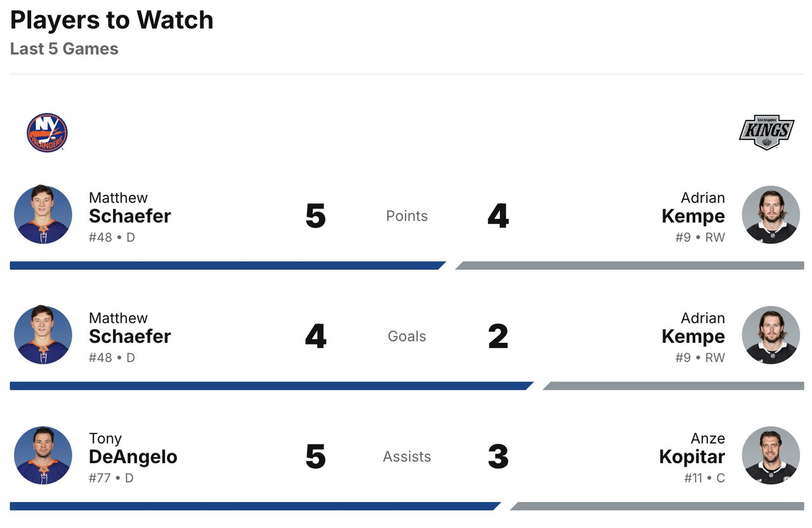The width and height of the screenshot is (812, 528).
Task: Click the New York Islanders team logo
Action: (47, 133)
